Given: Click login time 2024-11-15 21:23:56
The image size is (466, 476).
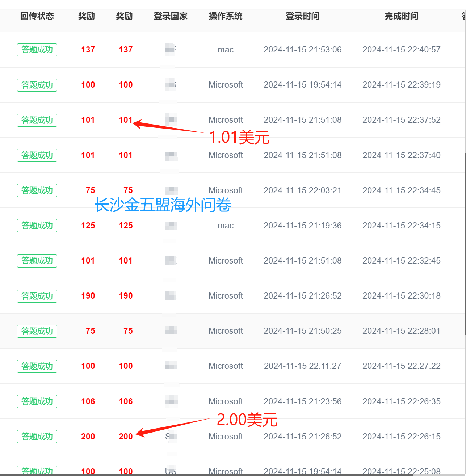Looking at the screenshot, I should coord(303,401).
